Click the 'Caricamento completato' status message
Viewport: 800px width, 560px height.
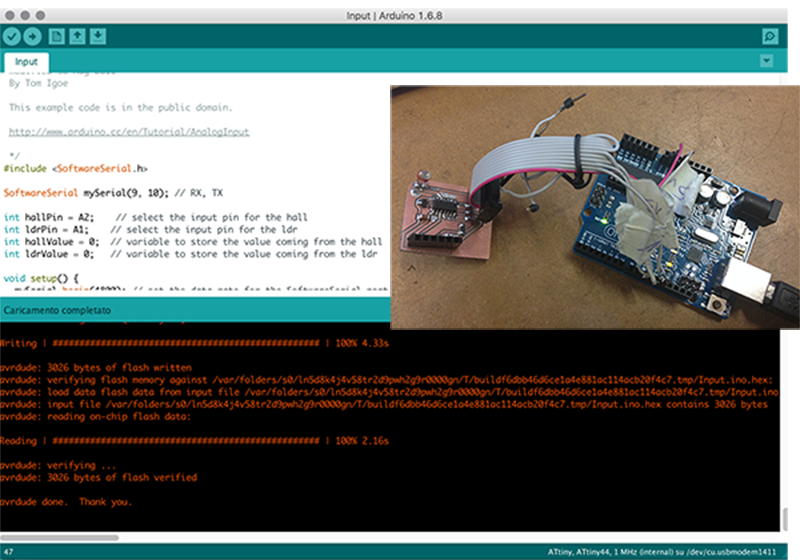point(57,310)
